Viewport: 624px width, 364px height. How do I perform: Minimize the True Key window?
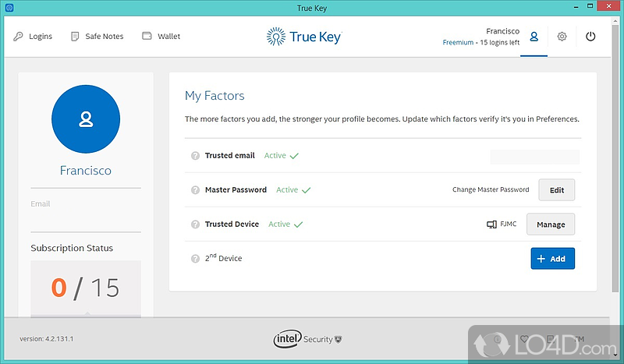[576, 7]
